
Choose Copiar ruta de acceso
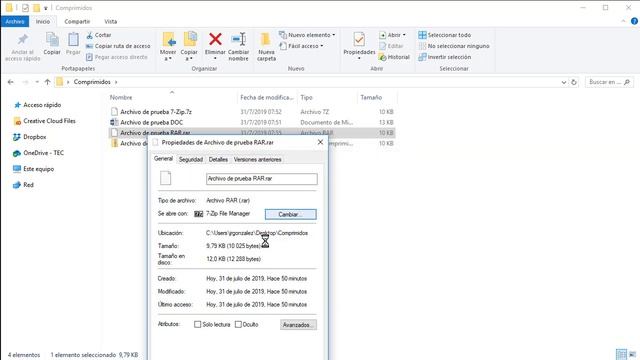118,46
